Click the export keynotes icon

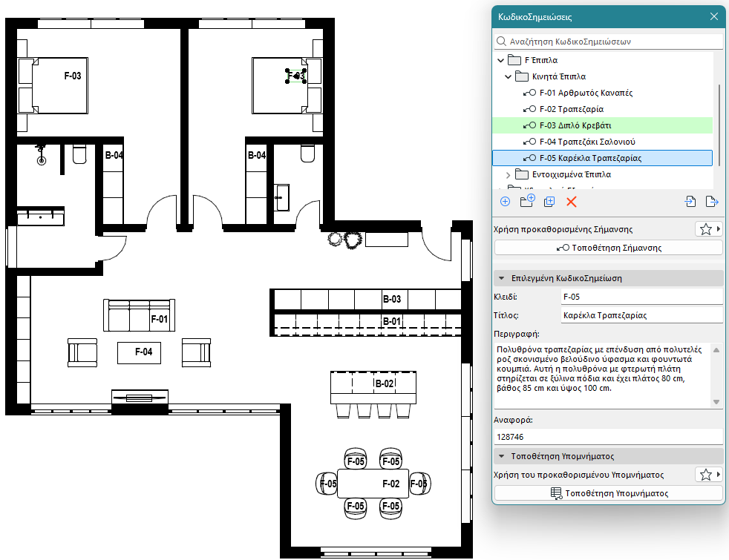(x=712, y=202)
